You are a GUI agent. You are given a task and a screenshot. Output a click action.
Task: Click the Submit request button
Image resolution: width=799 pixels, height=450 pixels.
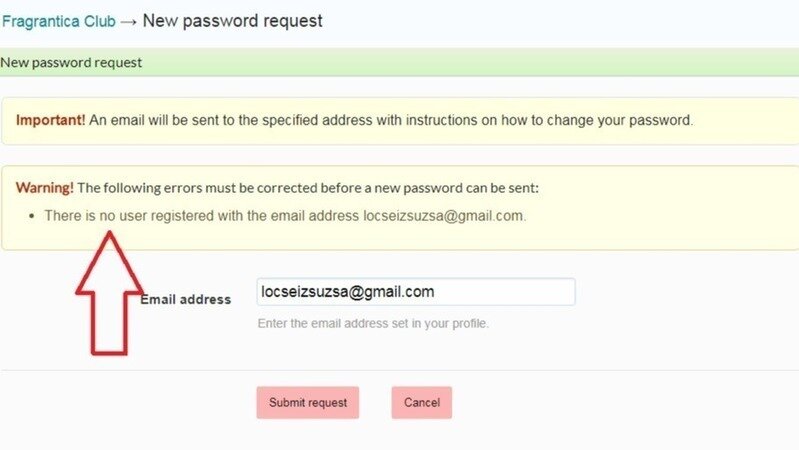click(x=307, y=402)
